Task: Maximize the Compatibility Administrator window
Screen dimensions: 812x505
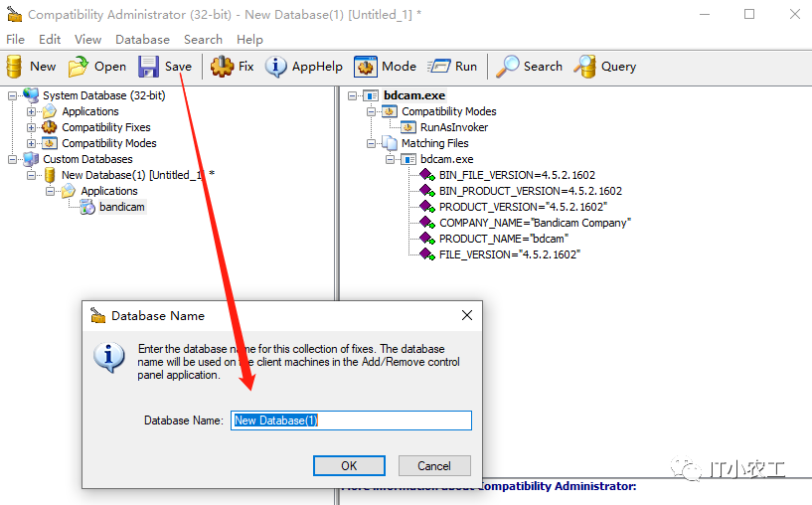Action: tap(749, 14)
